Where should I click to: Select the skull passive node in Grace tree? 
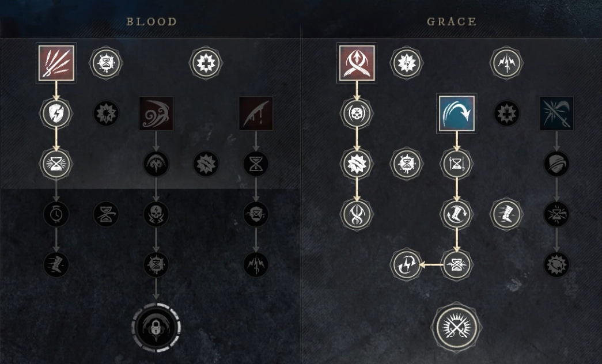(357, 113)
